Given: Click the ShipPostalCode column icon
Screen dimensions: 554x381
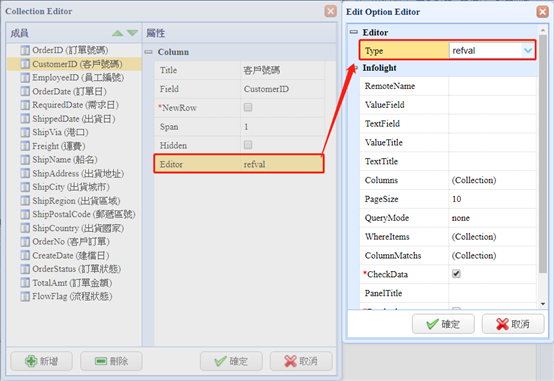Looking at the screenshot, I should tap(25, 215).
